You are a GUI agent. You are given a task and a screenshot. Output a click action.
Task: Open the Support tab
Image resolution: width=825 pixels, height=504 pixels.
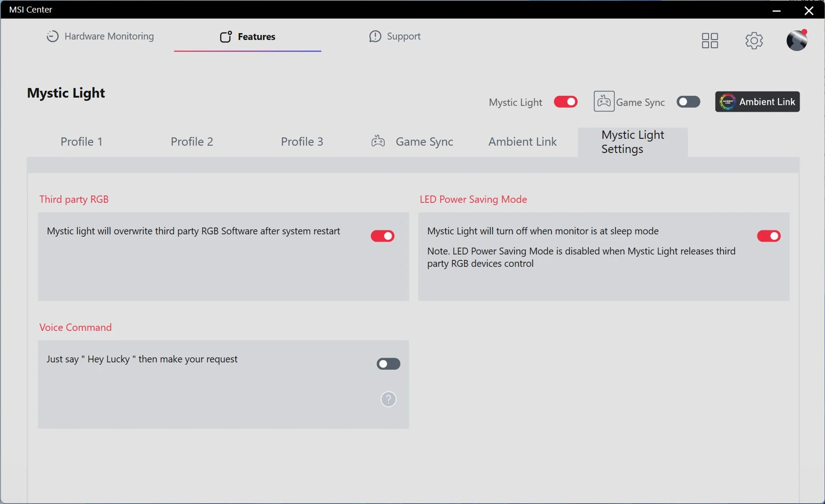[x=394, y=36]
